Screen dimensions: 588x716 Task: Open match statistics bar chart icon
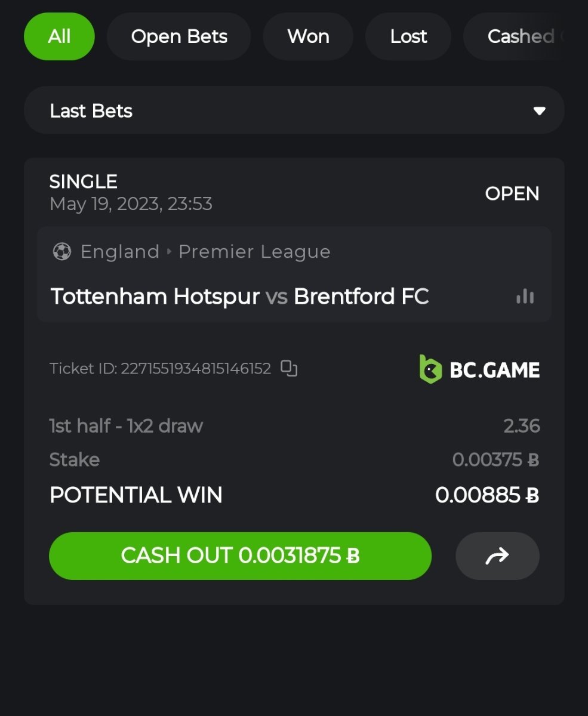coord(525,297)
